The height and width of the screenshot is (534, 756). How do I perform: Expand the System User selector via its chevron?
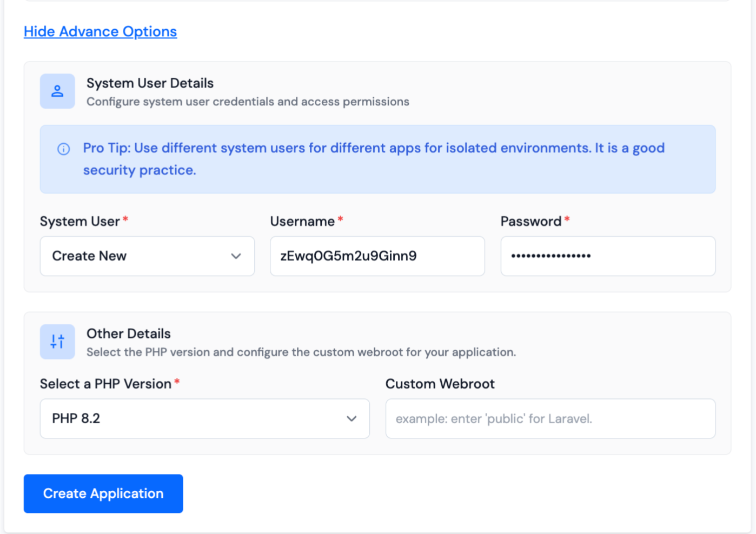236,256
